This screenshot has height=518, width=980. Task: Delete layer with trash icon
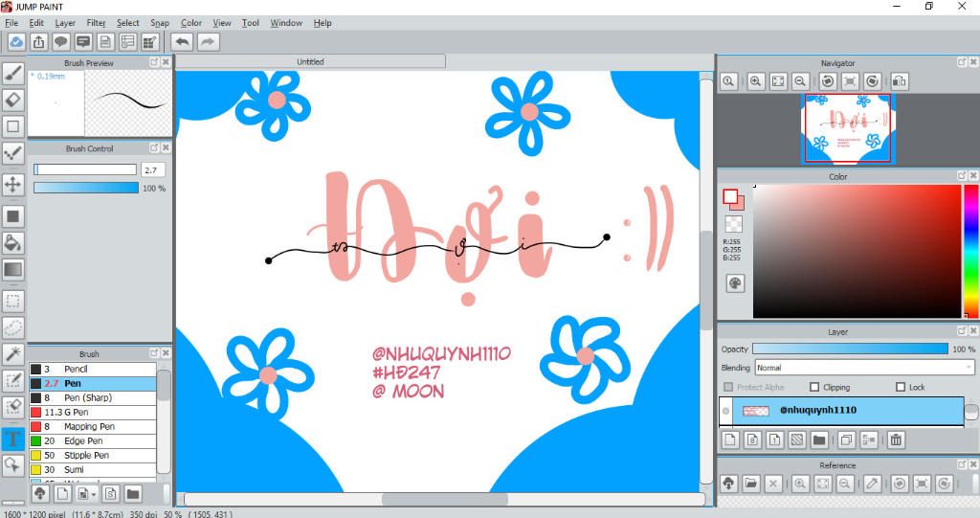tap(896, 439)
